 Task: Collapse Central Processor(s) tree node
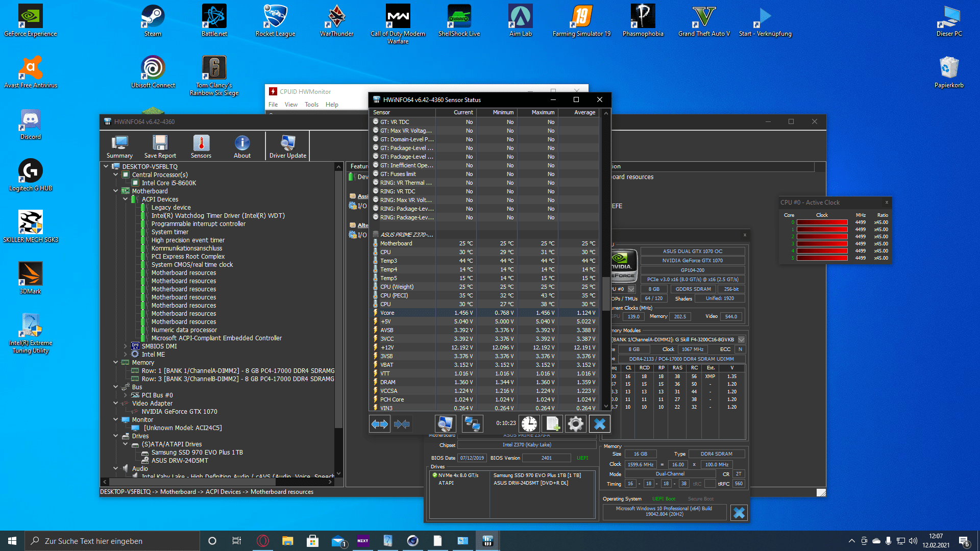pos(116,174)
